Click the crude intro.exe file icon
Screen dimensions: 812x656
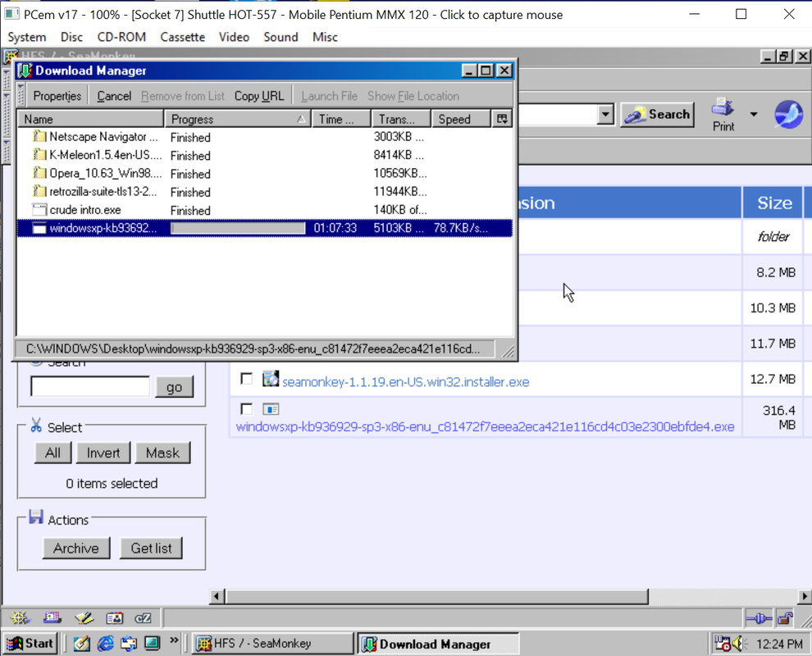(x=39, y=210)
